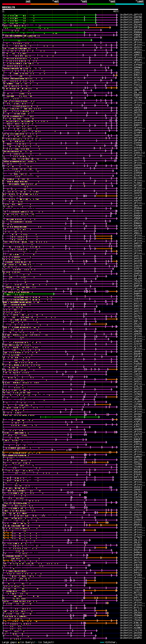
Task: Select the UniRef100_A7P868 label
Action: pos(131,65)
